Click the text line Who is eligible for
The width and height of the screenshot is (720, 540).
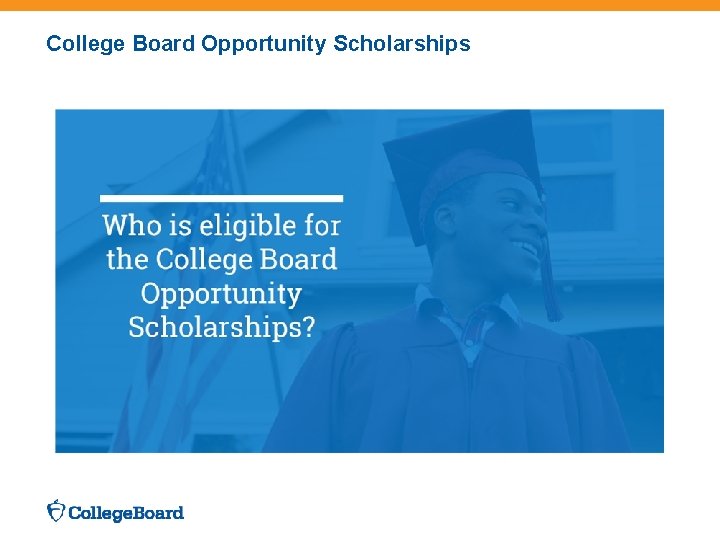point(222,225)
